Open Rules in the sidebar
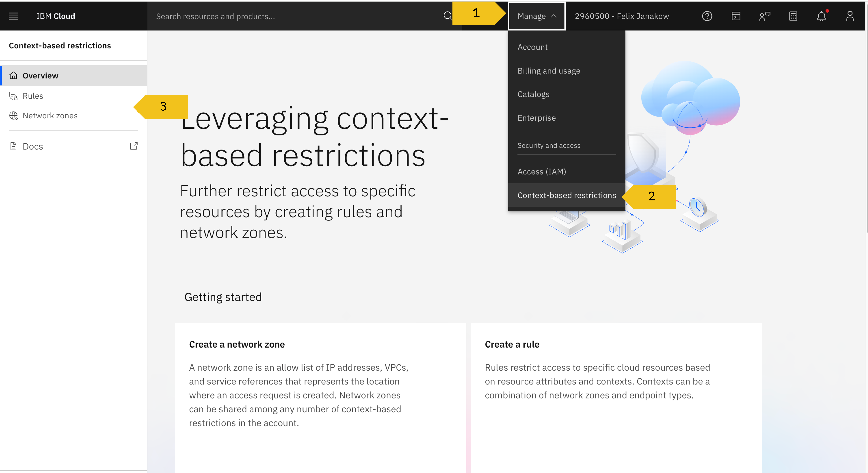 (33, 96)
